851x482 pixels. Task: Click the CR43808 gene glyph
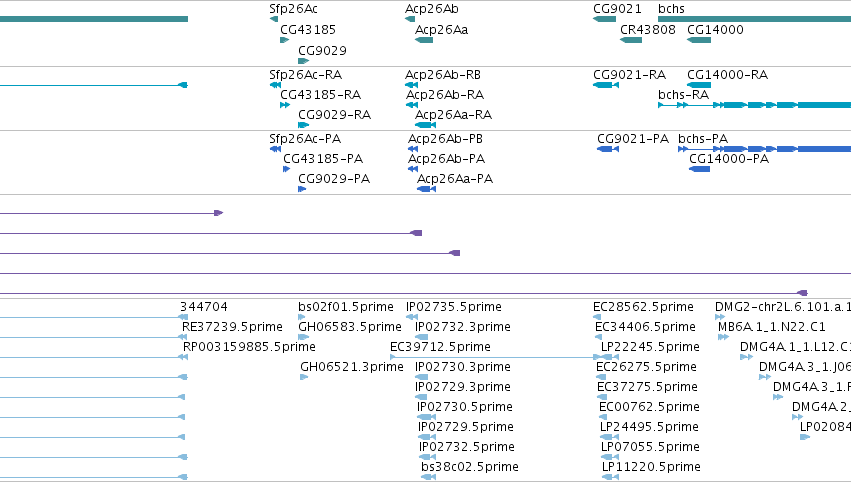[x=631, y=40]
